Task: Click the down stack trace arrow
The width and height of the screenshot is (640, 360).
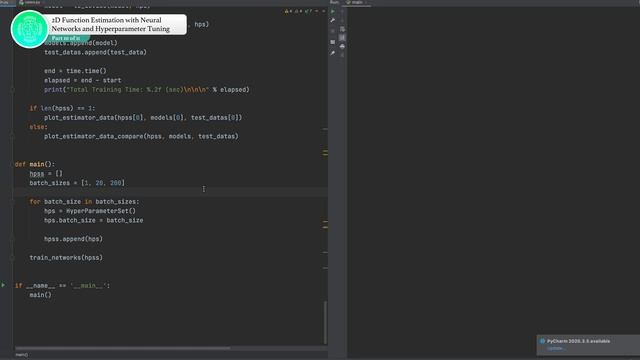Action: 342,20
